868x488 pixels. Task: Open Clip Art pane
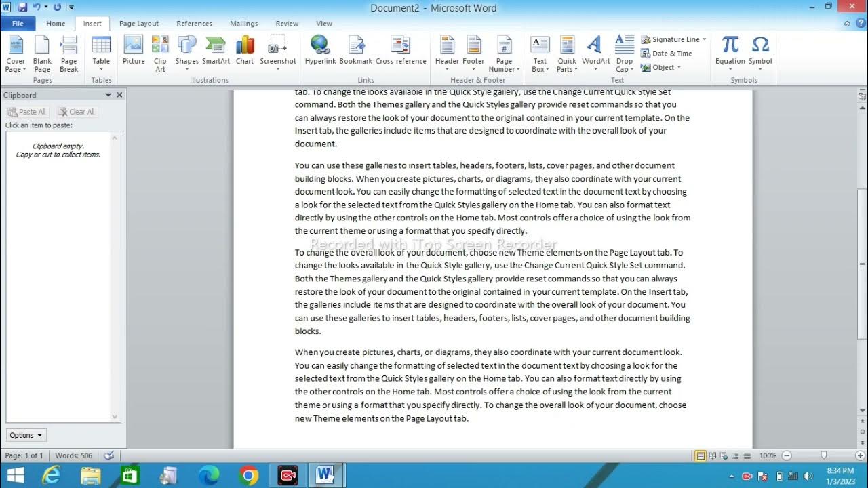160,54
